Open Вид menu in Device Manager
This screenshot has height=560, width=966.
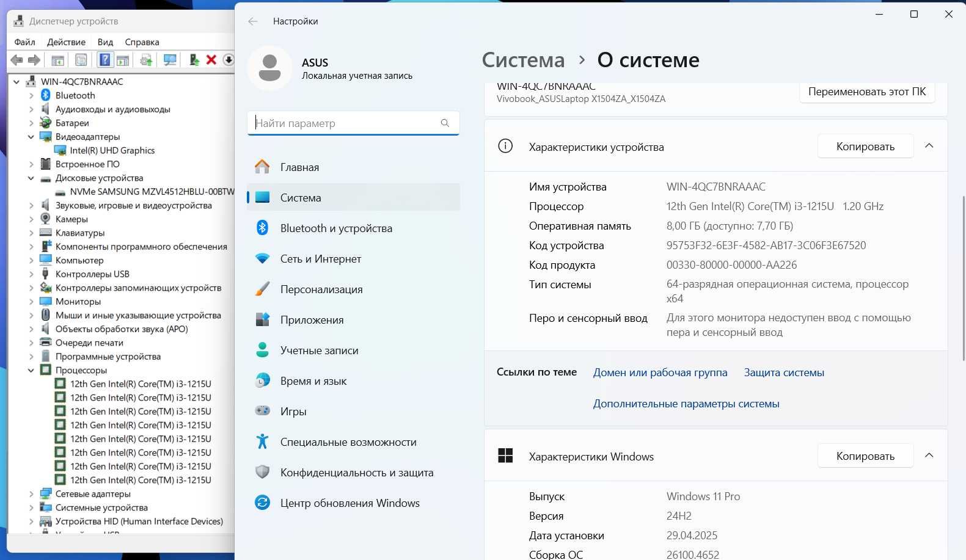(105, 42)
